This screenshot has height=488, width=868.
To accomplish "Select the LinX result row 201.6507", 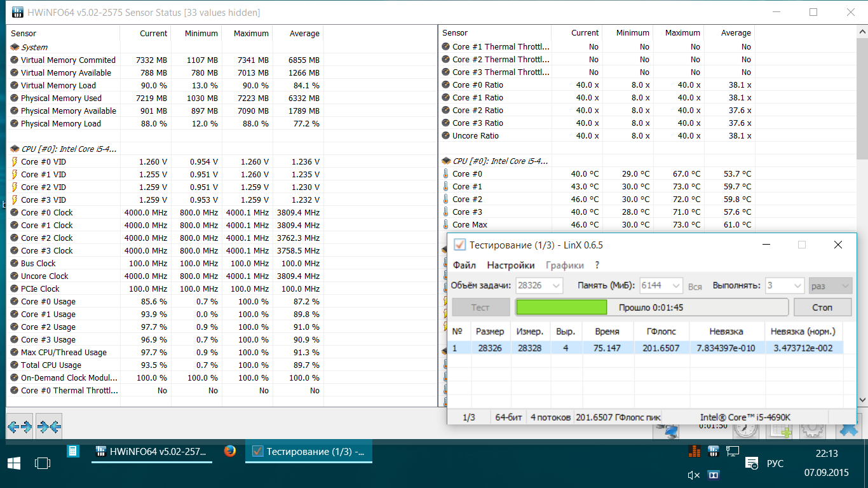I will (646, 348).
